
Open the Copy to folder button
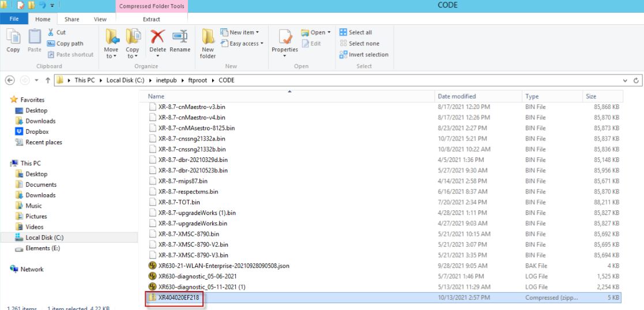click(x=132, y=43)
